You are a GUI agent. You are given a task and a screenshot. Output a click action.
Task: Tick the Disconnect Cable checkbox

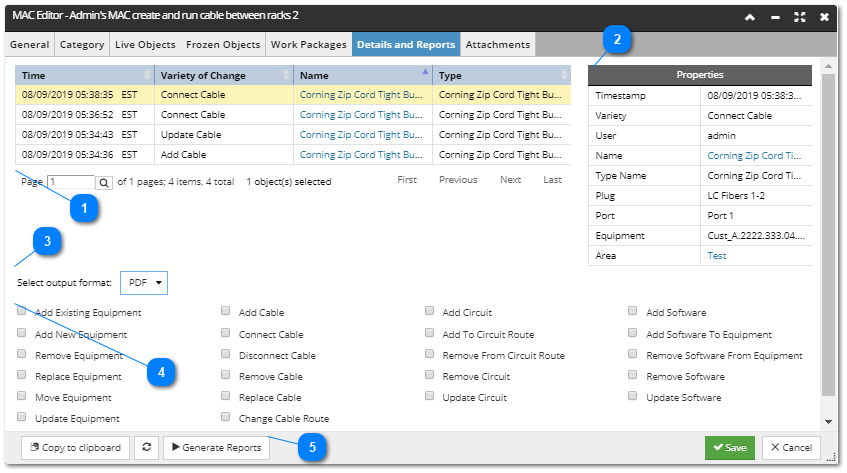point(226,354)
